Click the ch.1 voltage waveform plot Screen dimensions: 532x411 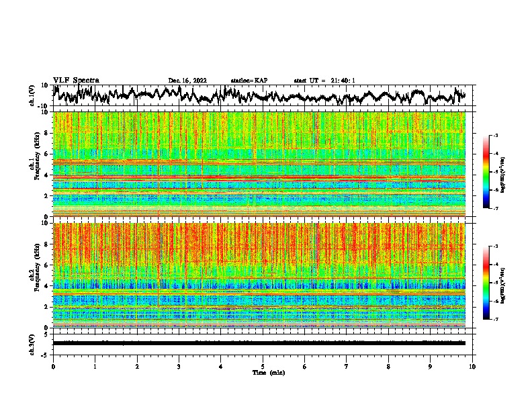[x=263, y=95]
